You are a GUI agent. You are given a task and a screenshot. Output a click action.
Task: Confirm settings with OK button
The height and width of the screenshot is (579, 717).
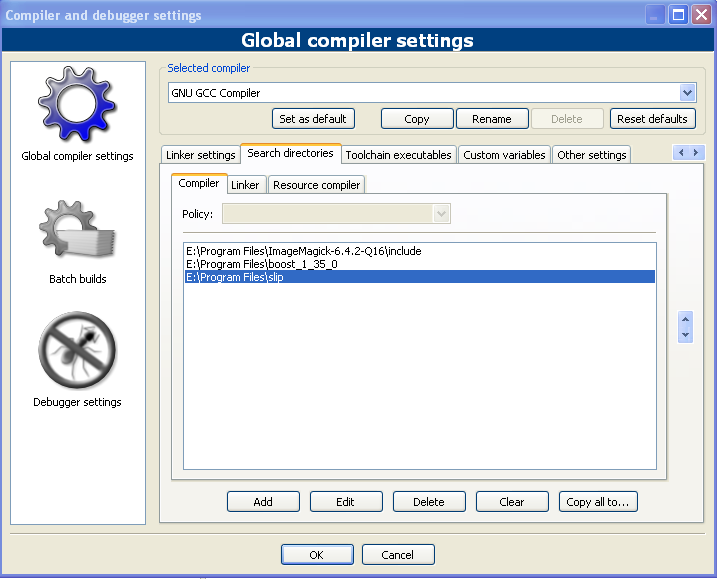(317, 555)
